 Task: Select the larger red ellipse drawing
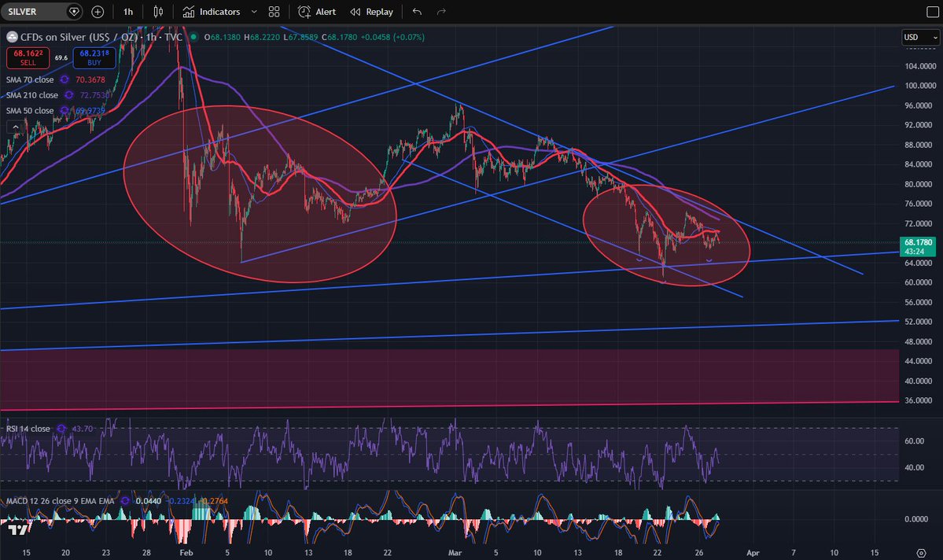pos(260,193)
